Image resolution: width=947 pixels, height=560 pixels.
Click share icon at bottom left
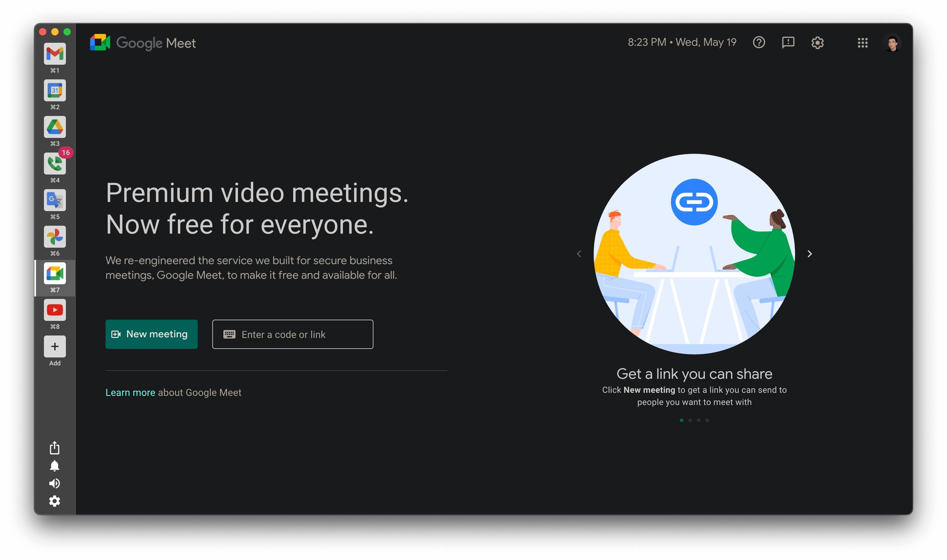55,447
